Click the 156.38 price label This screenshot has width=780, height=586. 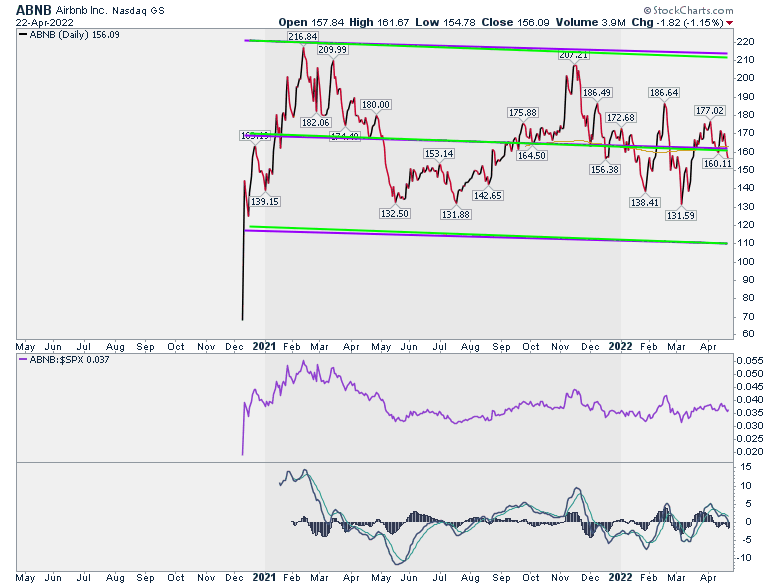tap(605, 170)
